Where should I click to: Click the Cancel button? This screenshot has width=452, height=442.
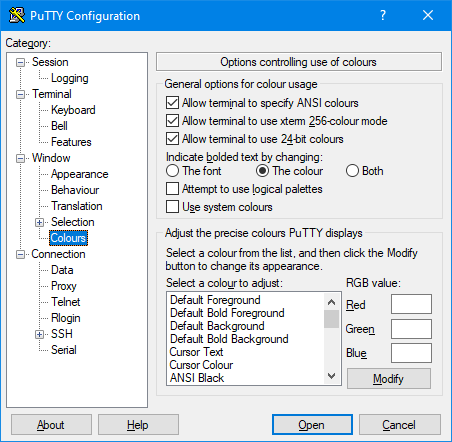[x=400, y=425]
